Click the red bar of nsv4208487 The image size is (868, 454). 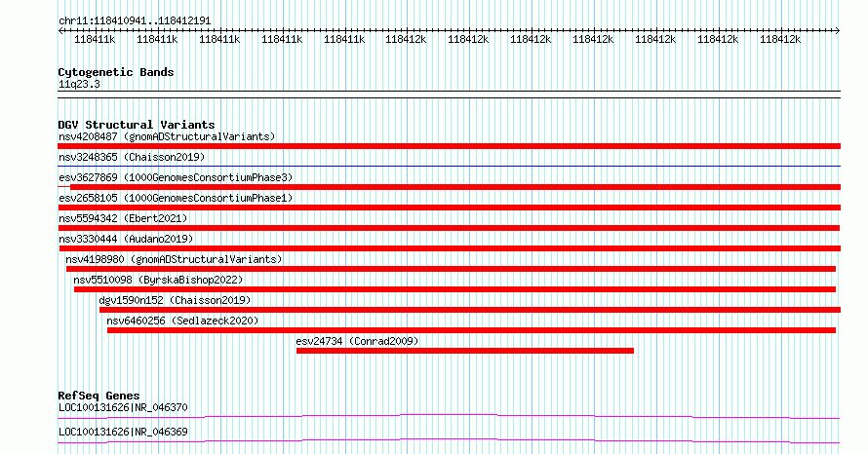449,146
